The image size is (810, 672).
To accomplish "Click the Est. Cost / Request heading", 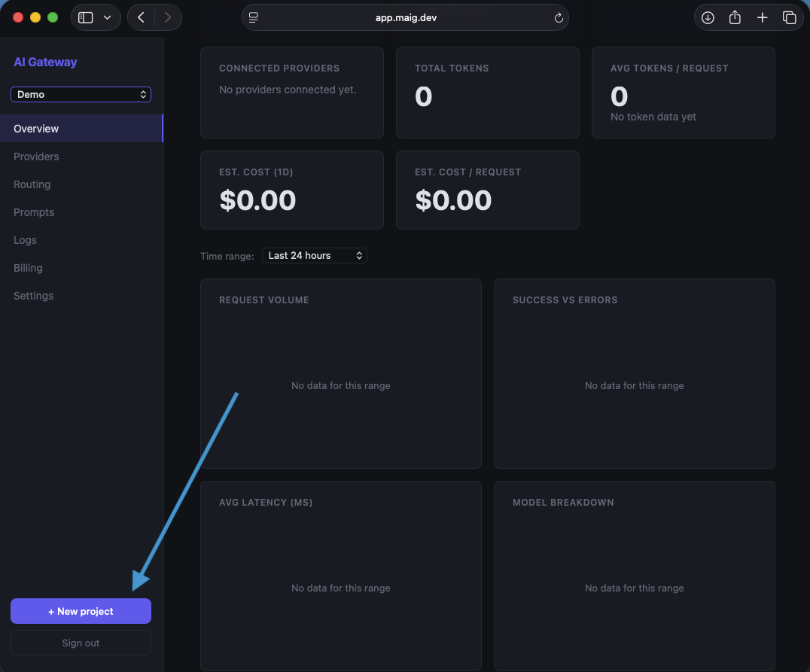I will click(x=468, y=172).
